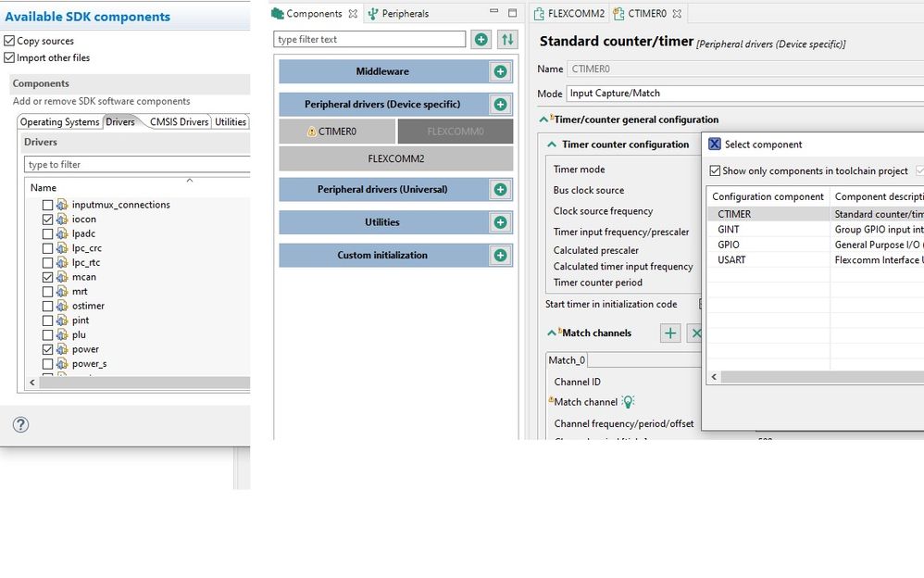This screenshot has height=578, width=924.
Task: Close the Components view tab
Action: [353, 14]
